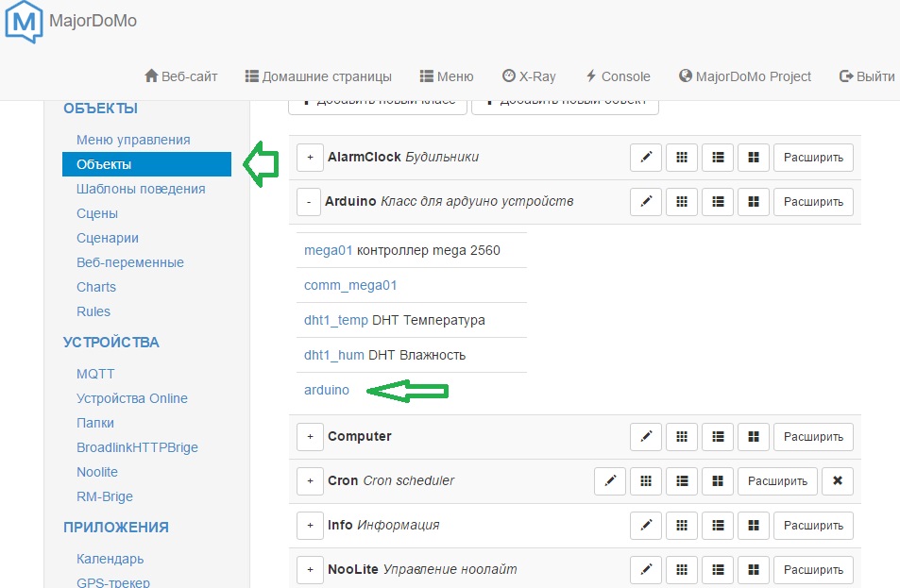Image resolution: width=900 pixels, height=588 pixels.
Task: Collapse the Arduino class
Action: point(309,202)
